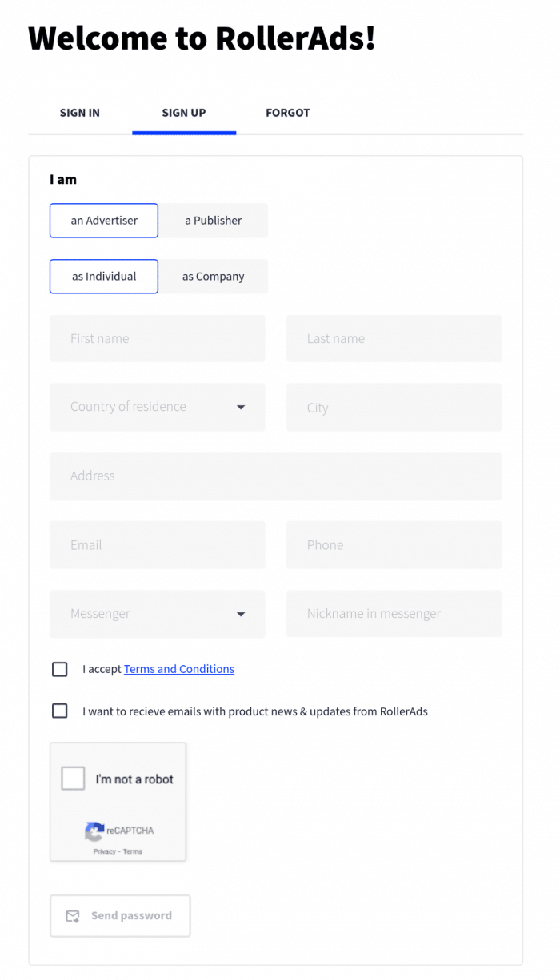This screenshot has height=980, width=560.
Task: Click the dropdown arrow in Country of residence
Action: pos(241,408)
